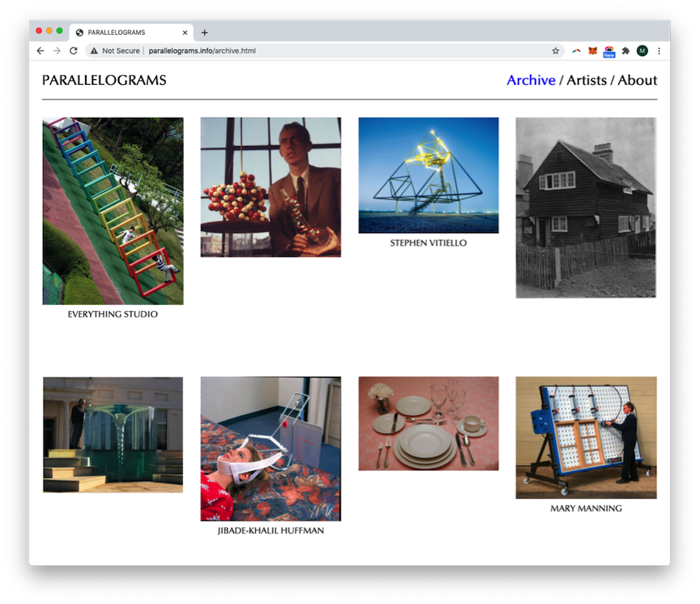The width and height of the screenshot is (700, 604).
Task: Click the forward navigation arrow
Action: pyautogui.click(x=57, y=51)
